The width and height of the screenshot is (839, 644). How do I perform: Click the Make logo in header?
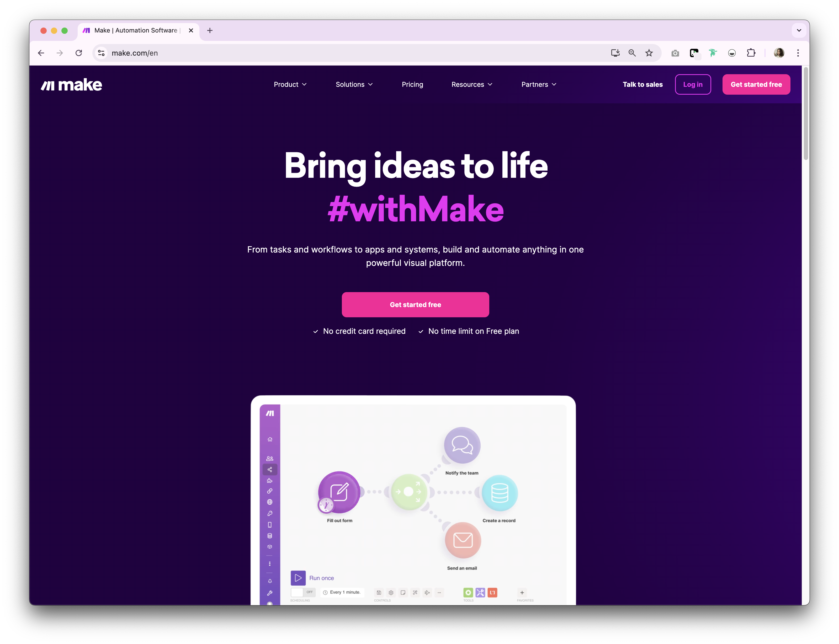tap(71, 85)
